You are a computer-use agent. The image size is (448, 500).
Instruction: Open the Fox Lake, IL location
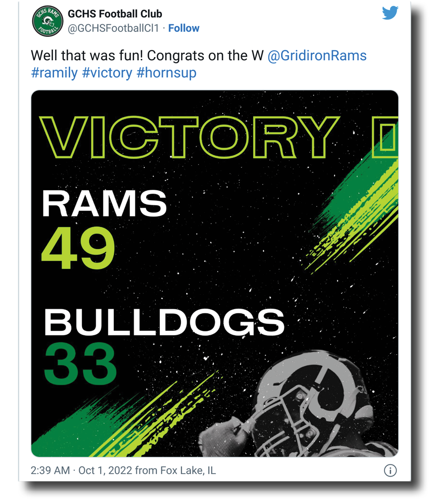pos(188,471)
